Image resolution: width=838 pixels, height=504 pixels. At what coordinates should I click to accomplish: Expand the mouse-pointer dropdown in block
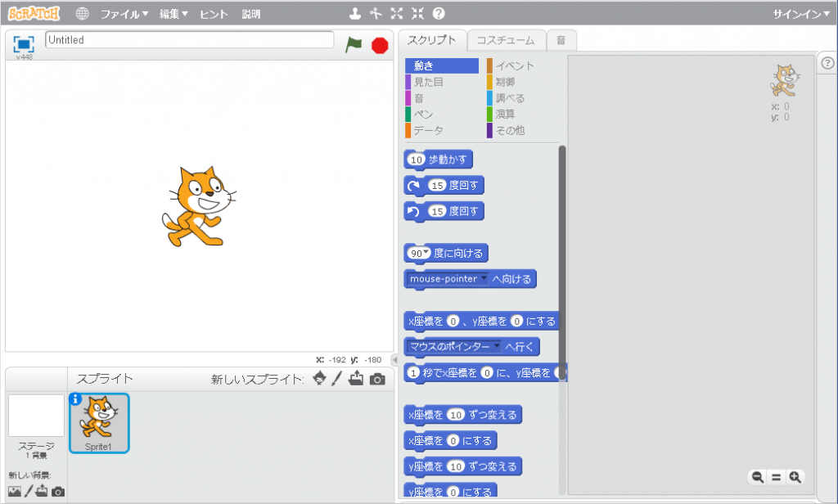point(484,279)
